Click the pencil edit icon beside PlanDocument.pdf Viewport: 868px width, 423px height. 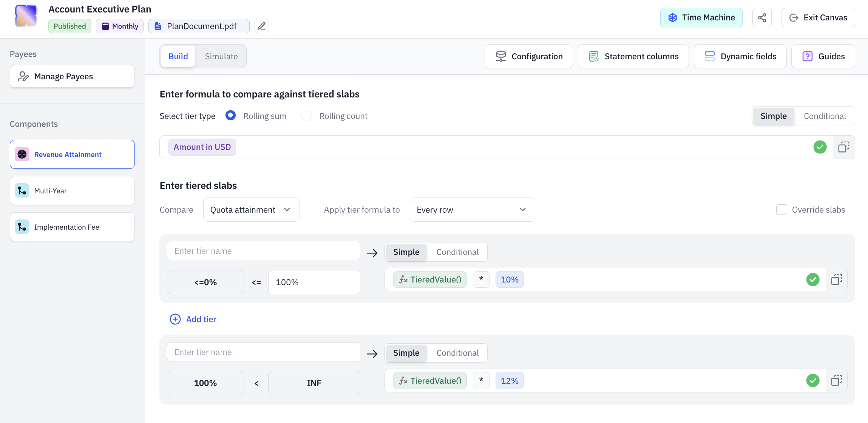click(261, 26)
